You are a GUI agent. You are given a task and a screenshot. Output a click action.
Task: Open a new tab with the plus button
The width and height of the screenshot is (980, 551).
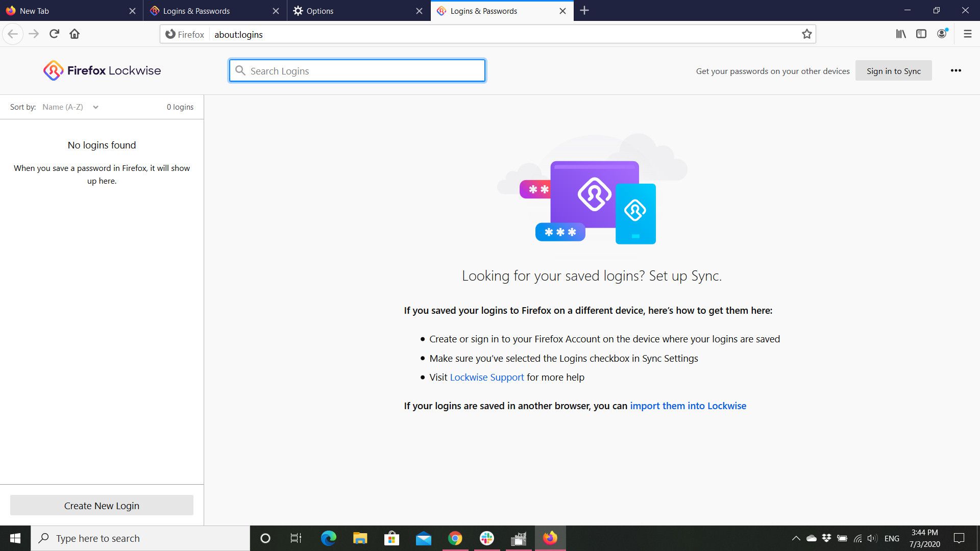584,11
